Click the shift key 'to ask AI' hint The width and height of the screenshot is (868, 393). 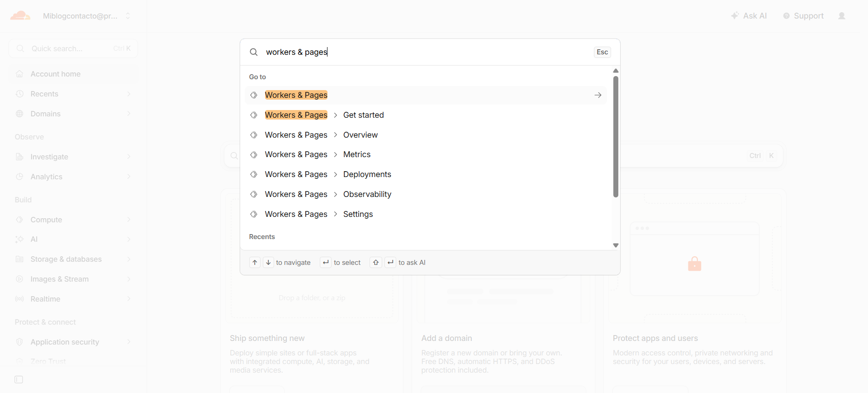[376, 263]
